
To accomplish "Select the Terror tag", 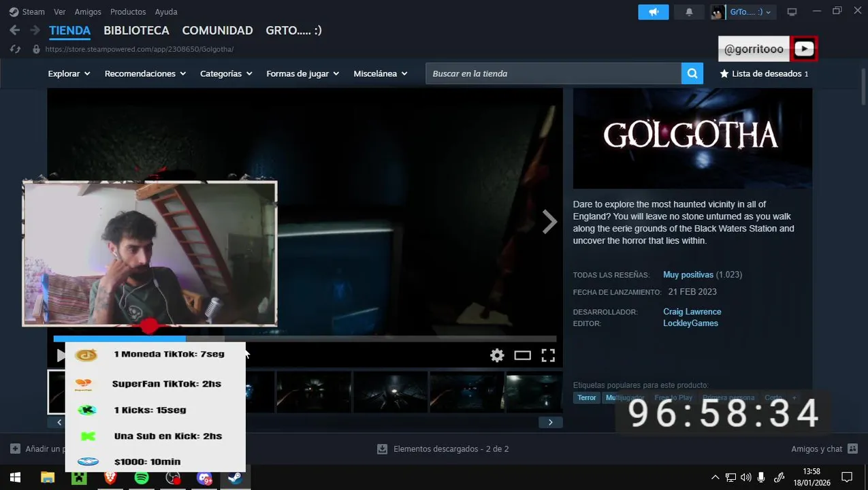I will click(586, 398).
